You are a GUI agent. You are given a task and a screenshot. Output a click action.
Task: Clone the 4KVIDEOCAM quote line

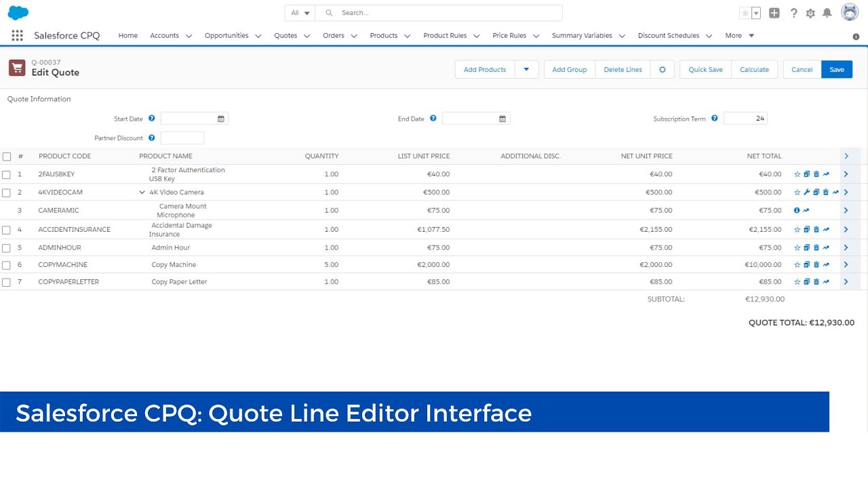tap(816, 192)
